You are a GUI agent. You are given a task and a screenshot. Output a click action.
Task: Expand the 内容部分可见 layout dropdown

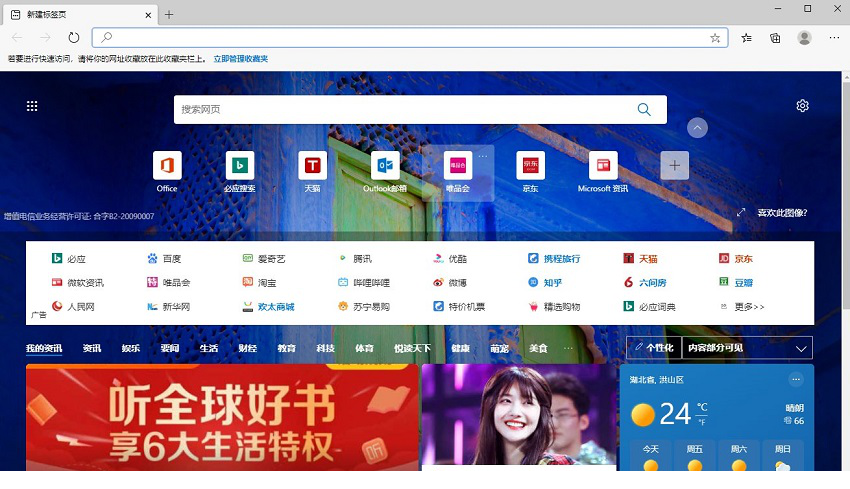coord(801,348)
